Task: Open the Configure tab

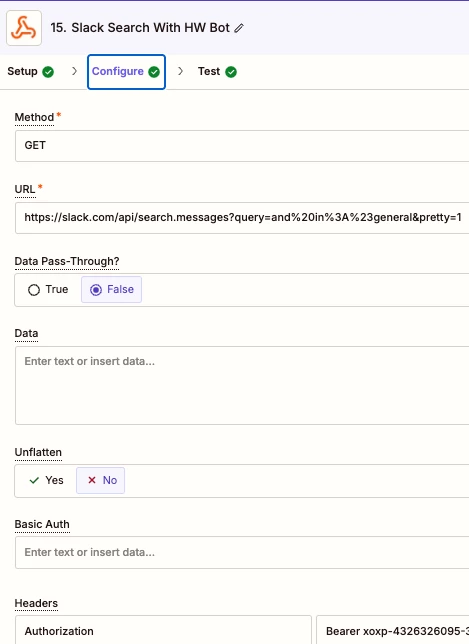Action: 126,72
